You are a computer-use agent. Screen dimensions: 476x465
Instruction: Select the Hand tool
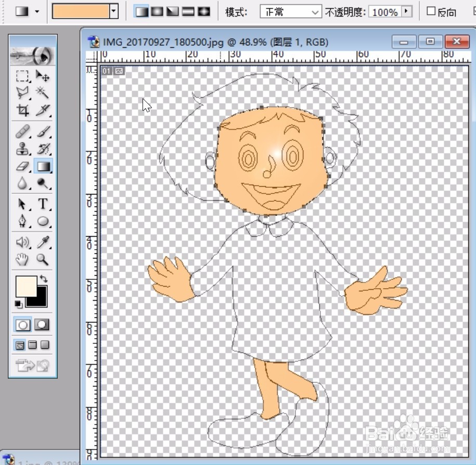(x=22, y=260)
